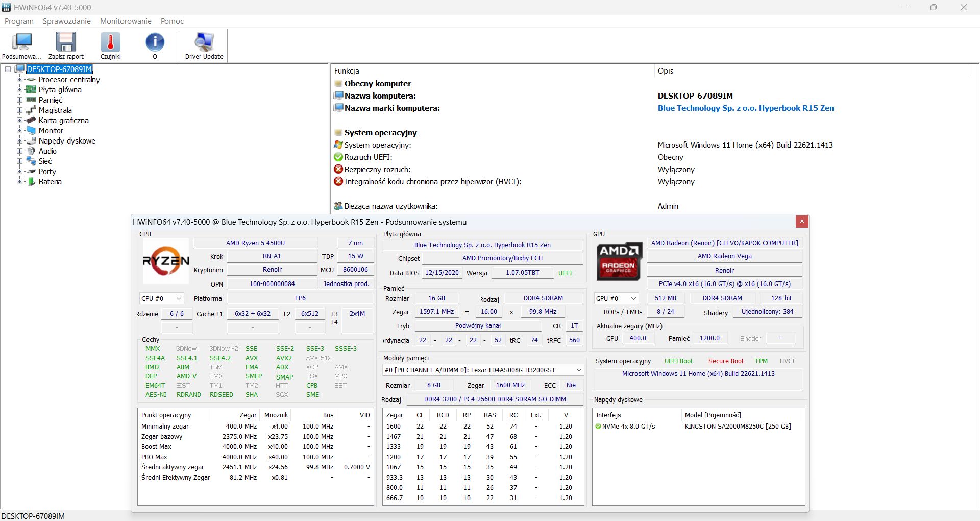Select the DESKTOP-67089IM tree label

pyautogui.click(x=59, y=69)
